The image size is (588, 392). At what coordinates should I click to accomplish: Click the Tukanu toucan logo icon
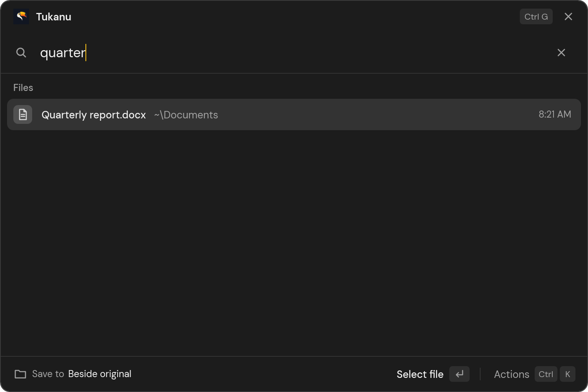click(x=21, y=16)
